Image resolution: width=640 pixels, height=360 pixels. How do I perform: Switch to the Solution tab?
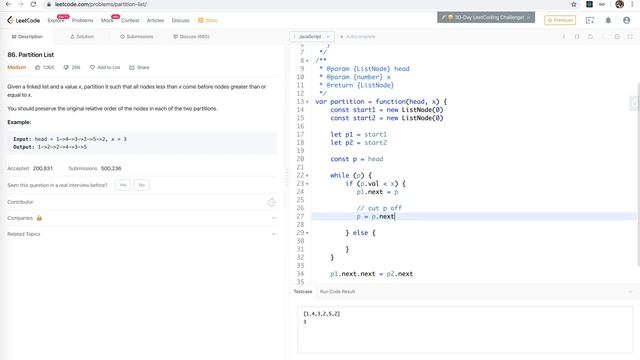click(82, 37)
